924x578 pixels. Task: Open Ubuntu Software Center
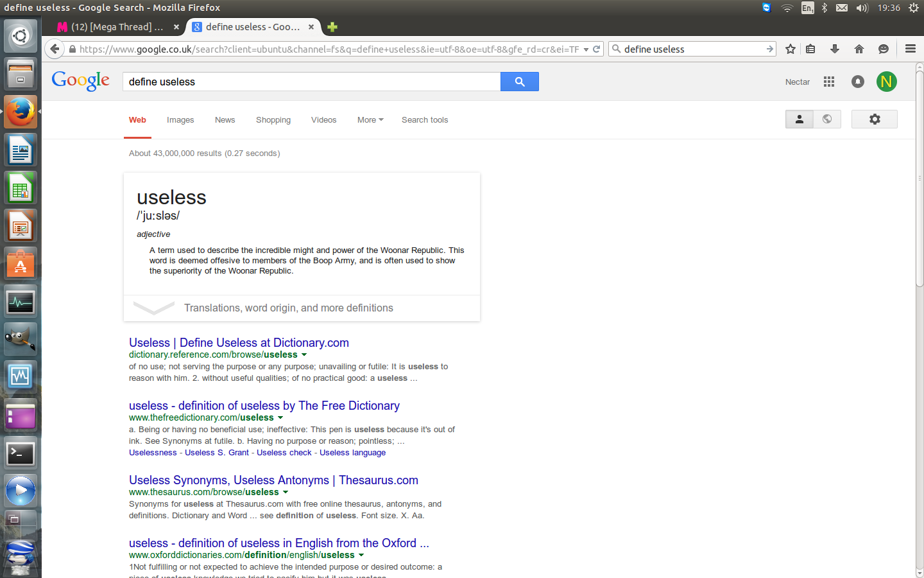pos(21,264)
